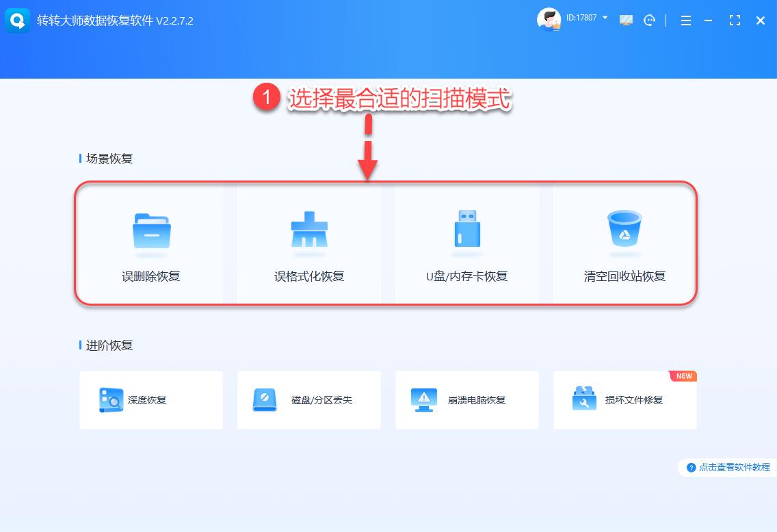
Task: Open 磁盘/分区丢失 disk icon
Action: point(265,400)
